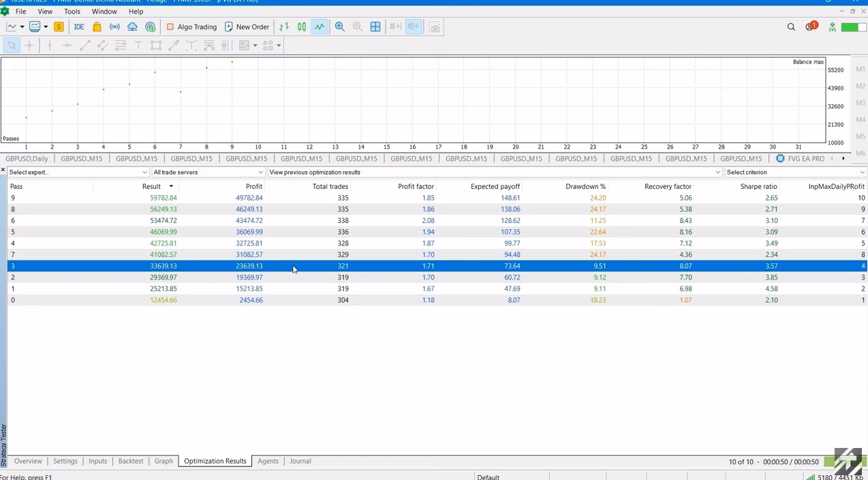Select the cursor arrow tool
Viewport: 868px width, 480px height.
pyautogui.click(x=12, y=45)
